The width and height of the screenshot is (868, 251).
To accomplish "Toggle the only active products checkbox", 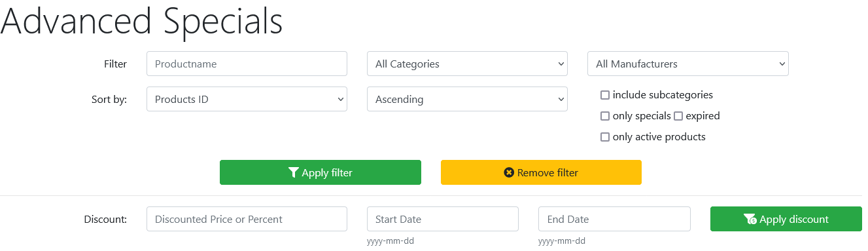I will coord(605,138).
